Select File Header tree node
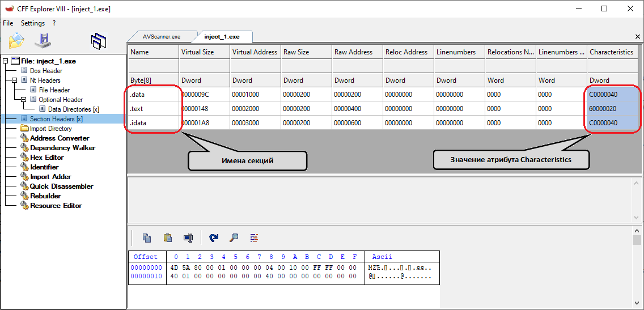This screenshot has width=644, height=310. coord(54,90)
